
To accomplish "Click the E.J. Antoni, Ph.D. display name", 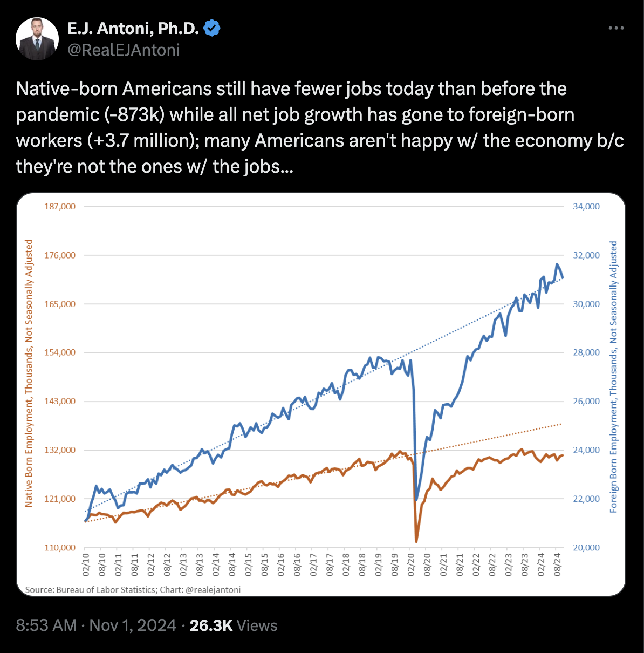I will 134,28.
